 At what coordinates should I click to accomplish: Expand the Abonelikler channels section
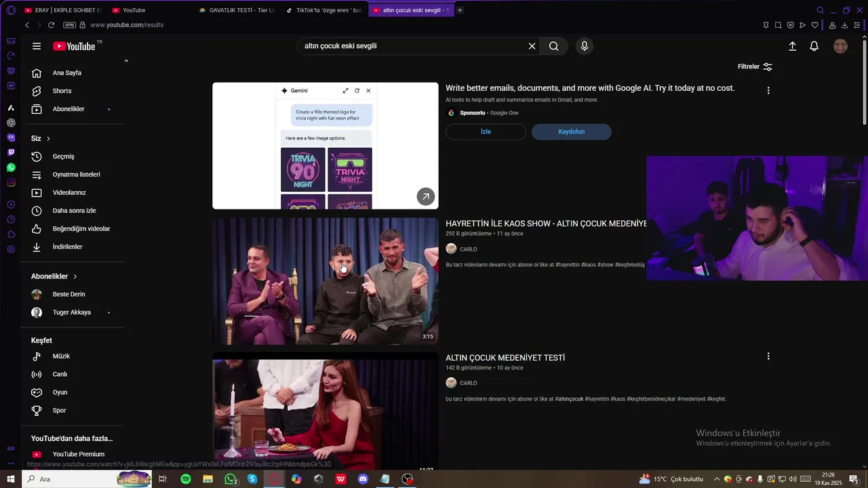tap(54, 277)
